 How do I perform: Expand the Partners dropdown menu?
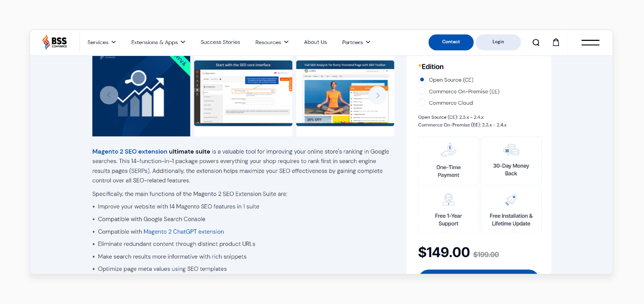click(356, 42)
